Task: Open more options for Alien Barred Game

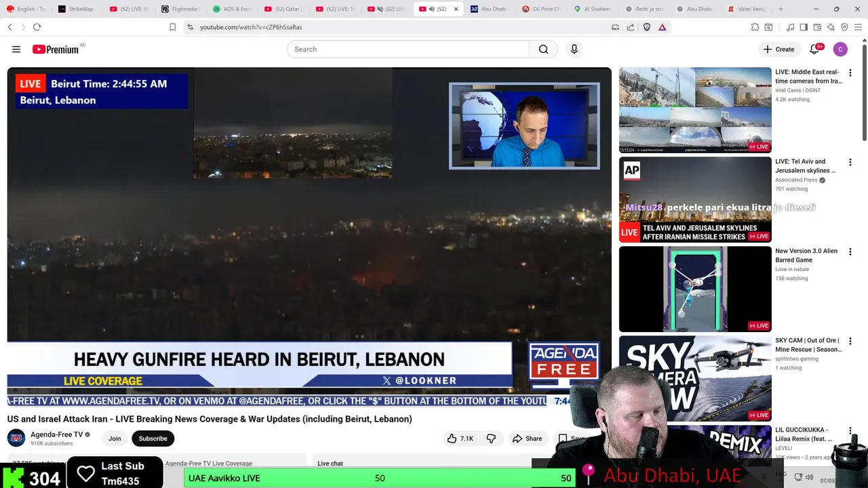Action: 850,252
